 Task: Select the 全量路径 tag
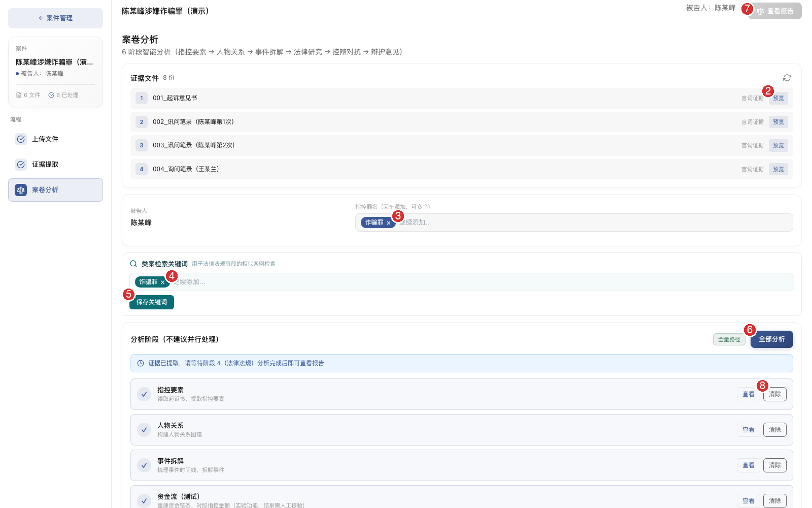tap(729, 339)
